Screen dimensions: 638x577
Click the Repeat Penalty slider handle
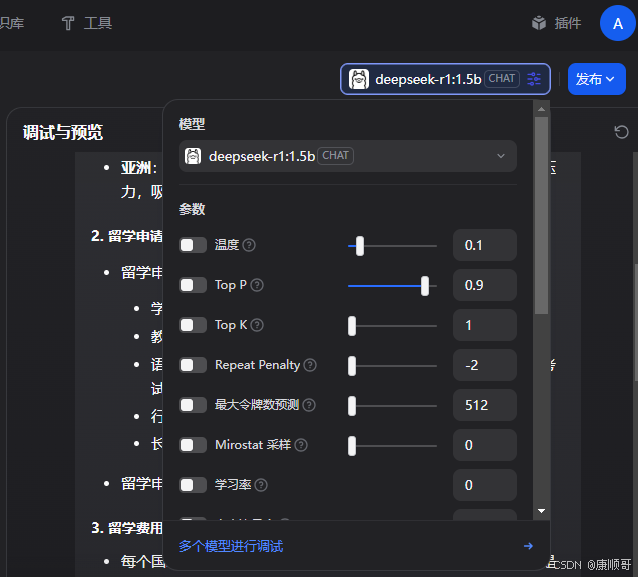pos(352,366)
